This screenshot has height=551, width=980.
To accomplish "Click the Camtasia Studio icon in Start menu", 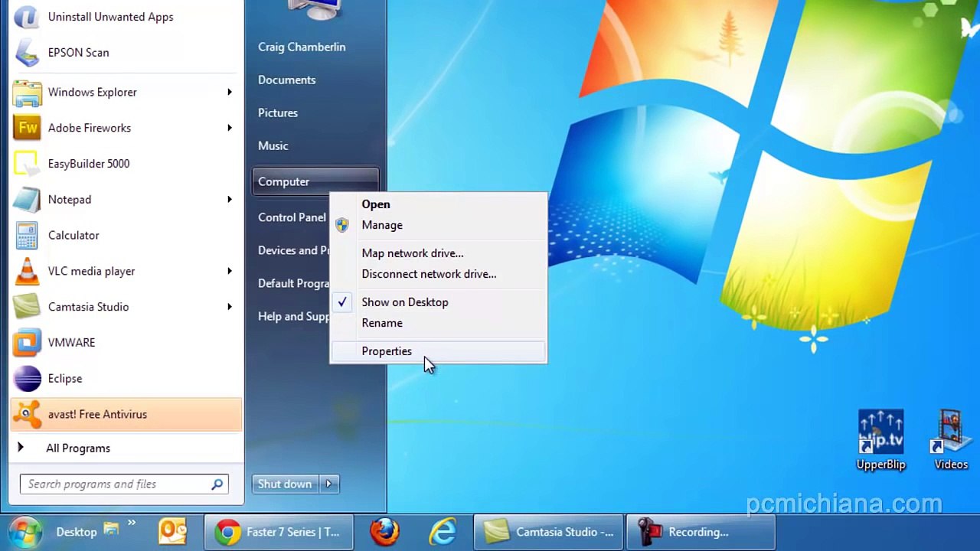I will click(x=27, y=307).
